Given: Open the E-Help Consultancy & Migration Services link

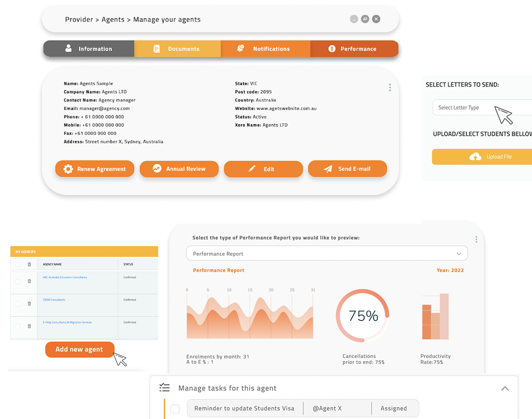Looking at the screenshot, I should pos(67,322).
